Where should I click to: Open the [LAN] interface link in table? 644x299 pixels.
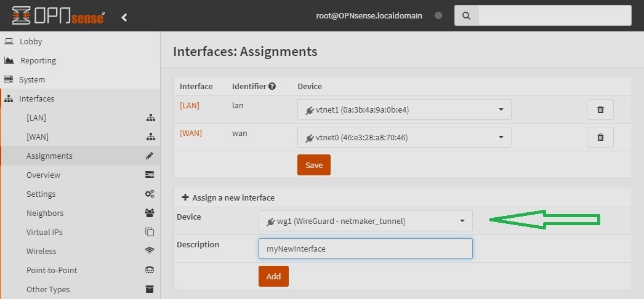coord(190,106)
